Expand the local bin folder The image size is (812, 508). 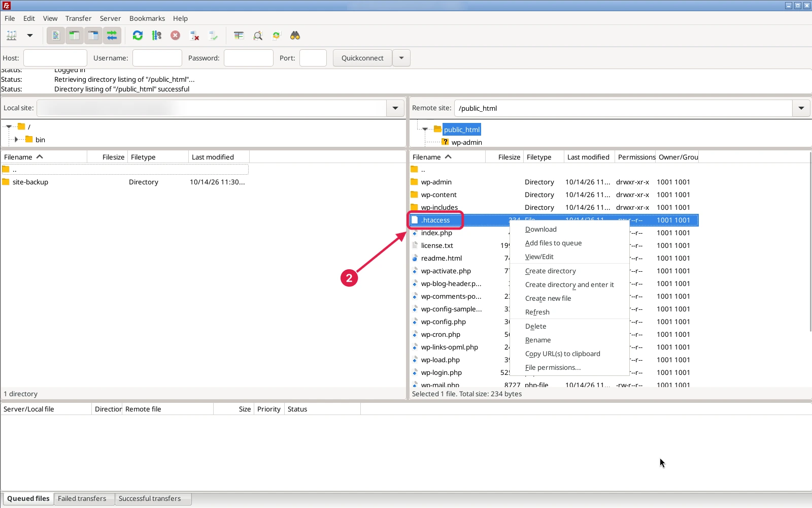pos(16,139)
